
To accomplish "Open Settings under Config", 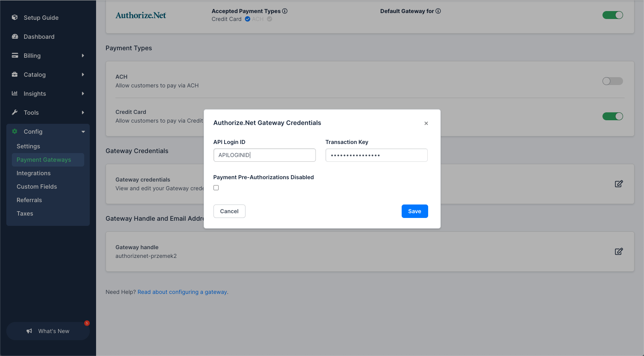I will coord(28,146).
